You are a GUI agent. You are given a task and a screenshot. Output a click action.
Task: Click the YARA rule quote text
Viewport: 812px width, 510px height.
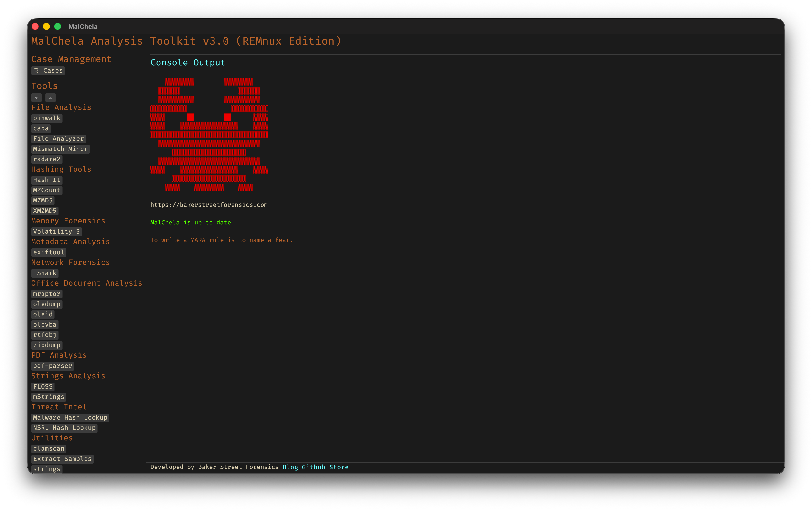click(x=222, y=240)
